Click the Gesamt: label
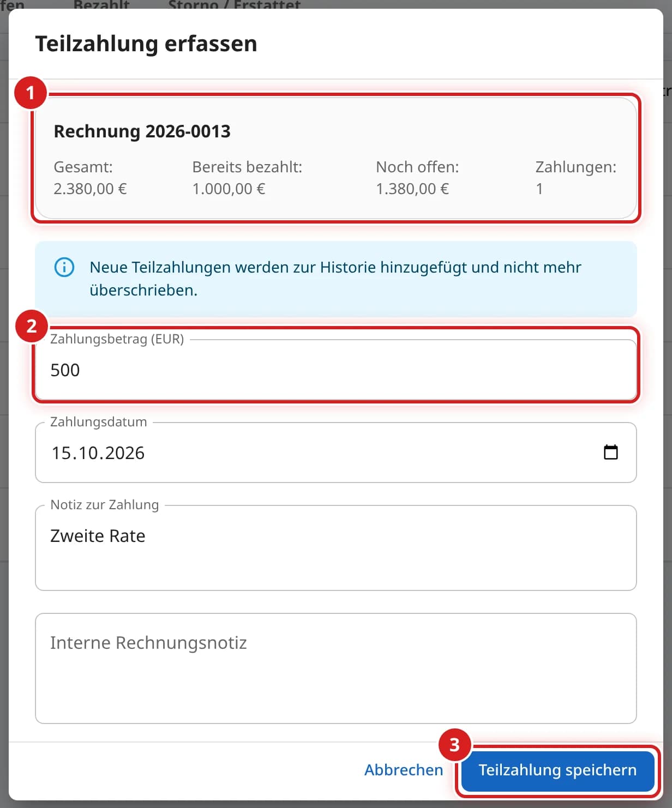Screen dimensions: 672x808 point(83,167)
